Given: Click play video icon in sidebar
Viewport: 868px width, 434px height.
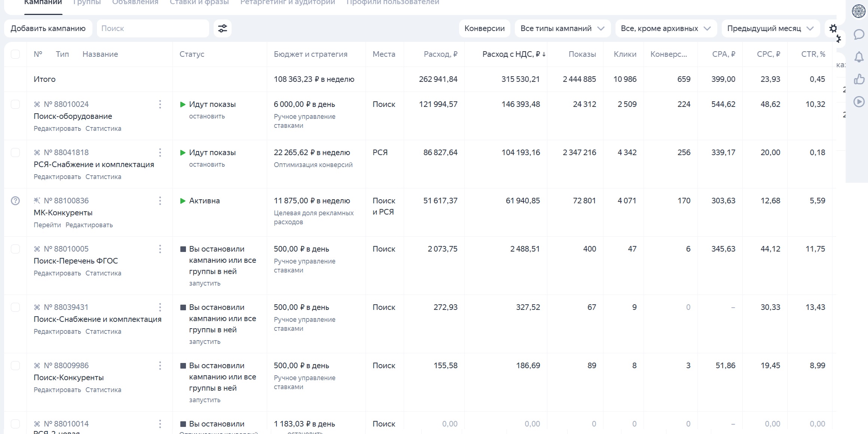Looking at the screenshot, I should [x=859, y=102].
